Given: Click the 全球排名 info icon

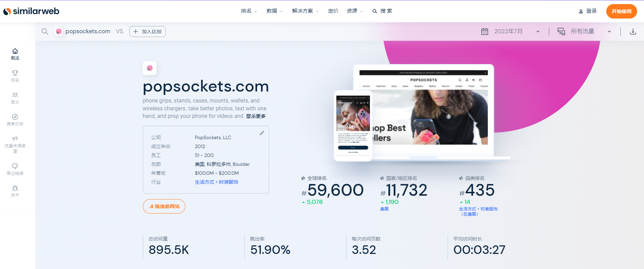Looking at the screenshot, I should pos(303,178).
